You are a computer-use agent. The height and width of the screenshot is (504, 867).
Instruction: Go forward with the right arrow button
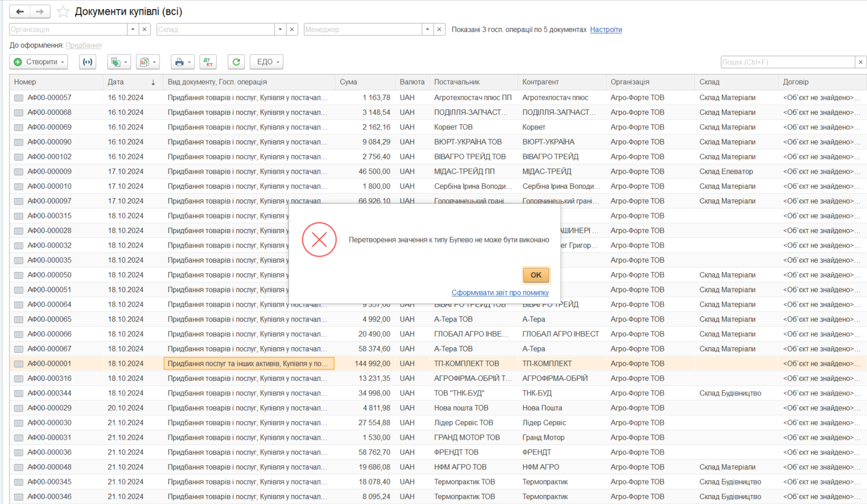tap(40, 12)
